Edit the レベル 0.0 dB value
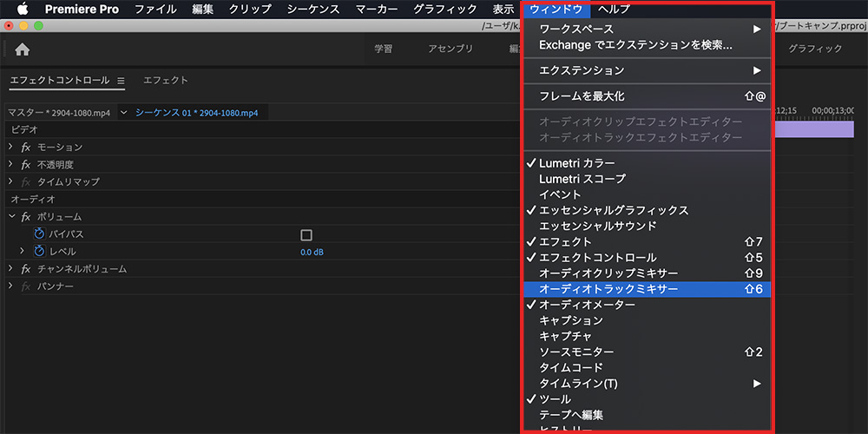Image resolution: width=868 pixels, height=434 pixels. tap(312, 253)
